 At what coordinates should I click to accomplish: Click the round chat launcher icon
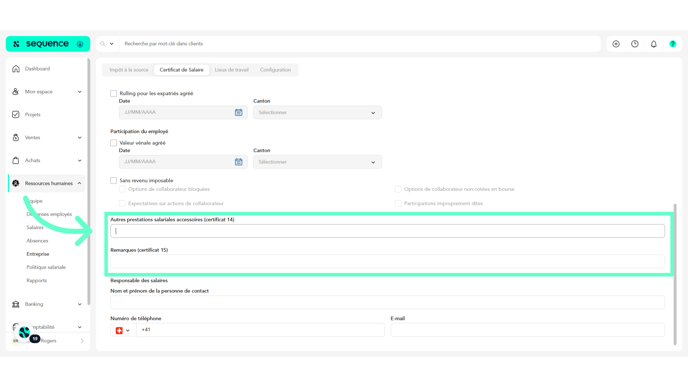tap(24, 332)
